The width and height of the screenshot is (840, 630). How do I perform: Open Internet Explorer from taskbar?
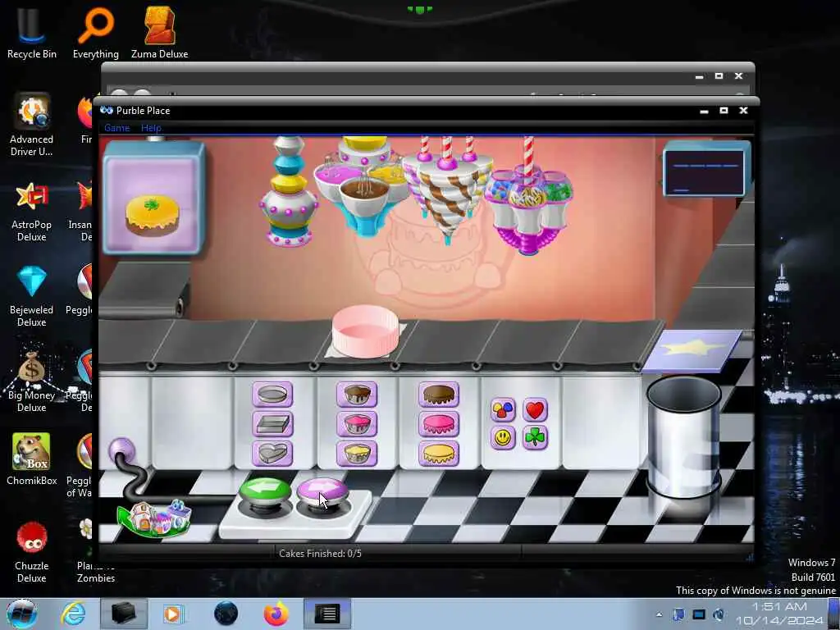pyautogui.click(x=72, y=614)
